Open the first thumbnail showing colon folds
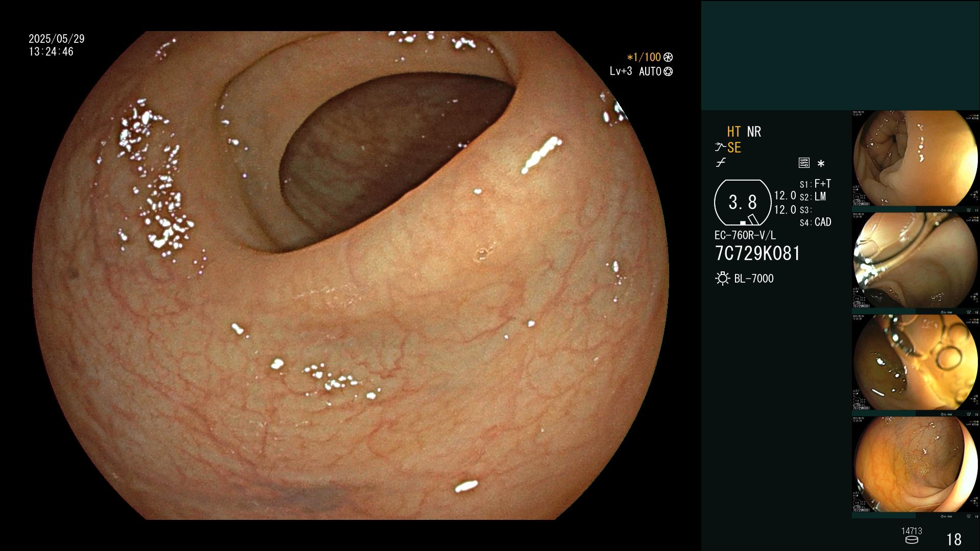 point(916,159)
